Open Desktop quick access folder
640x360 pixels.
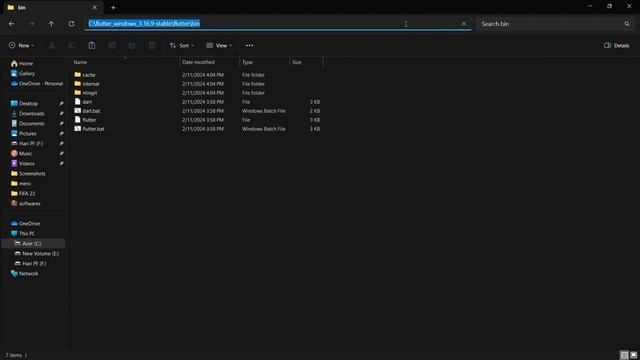tap(28, 103)
